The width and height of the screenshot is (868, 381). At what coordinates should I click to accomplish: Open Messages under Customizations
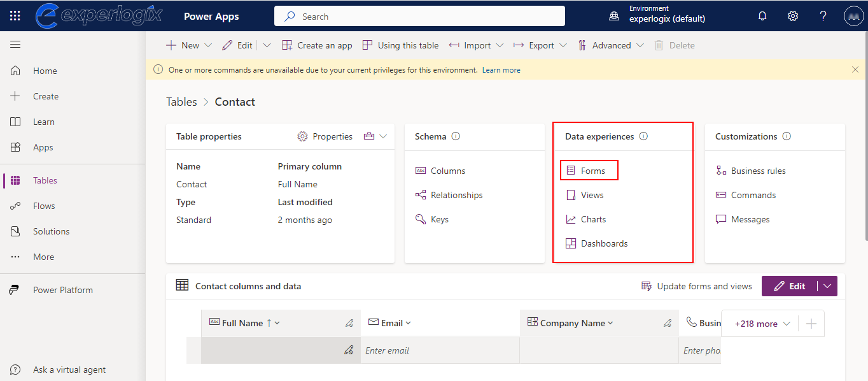click(x=742, y=219)
